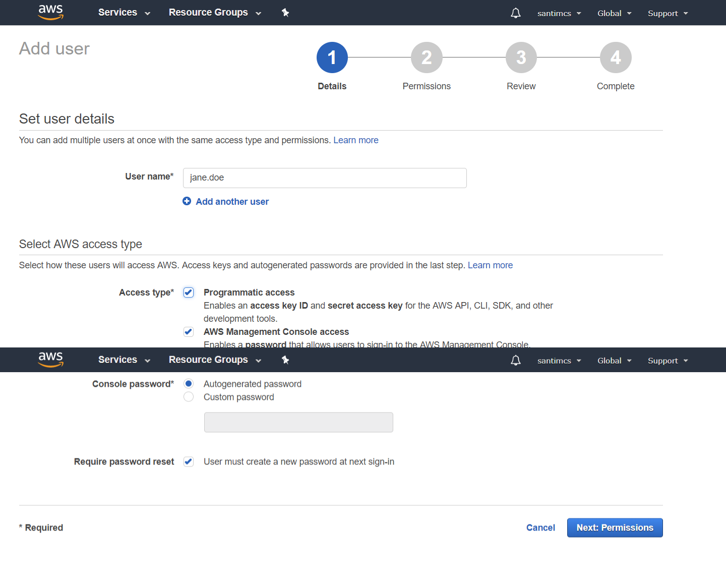This screenshot has width=726, height=588.
Task: Click pin shortcut icon in lower bar
Action: click(x=285, y=360)
